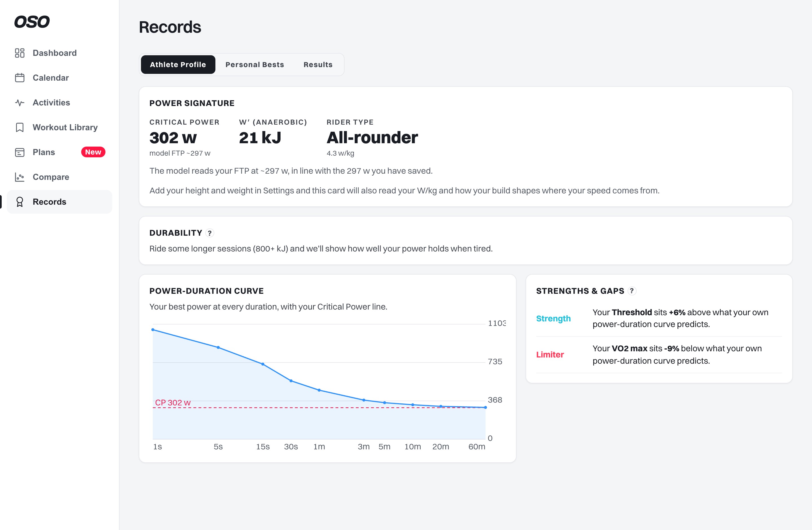Click the 3m data point on curve
Viewport: 812px width, 530px height.
click(x=364, y=400)
